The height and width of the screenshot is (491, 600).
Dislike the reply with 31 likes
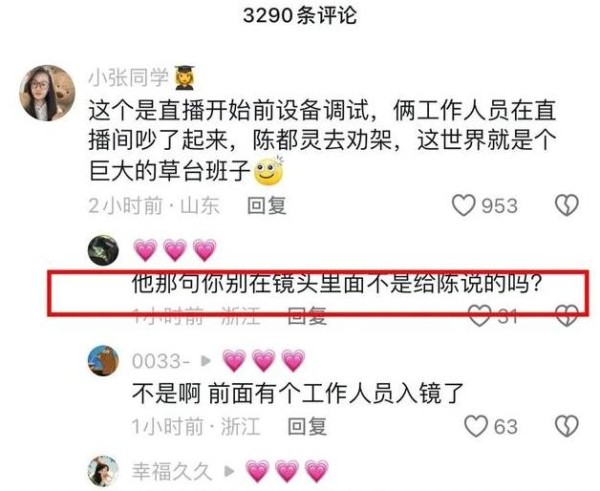pos(567,316)
